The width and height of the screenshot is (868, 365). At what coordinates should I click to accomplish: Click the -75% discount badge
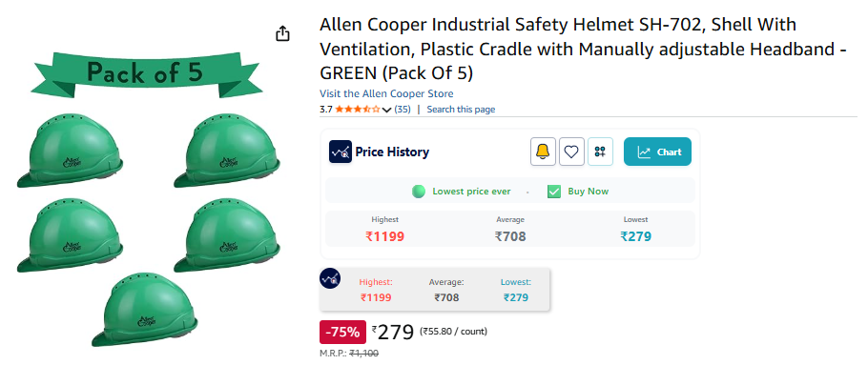click(342, 333)
